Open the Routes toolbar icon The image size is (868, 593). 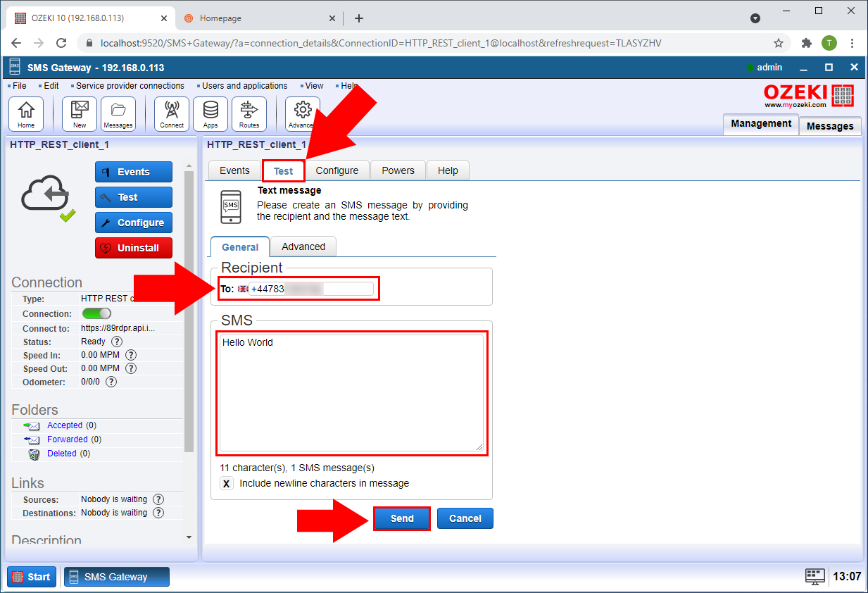[x=249, y=114]
